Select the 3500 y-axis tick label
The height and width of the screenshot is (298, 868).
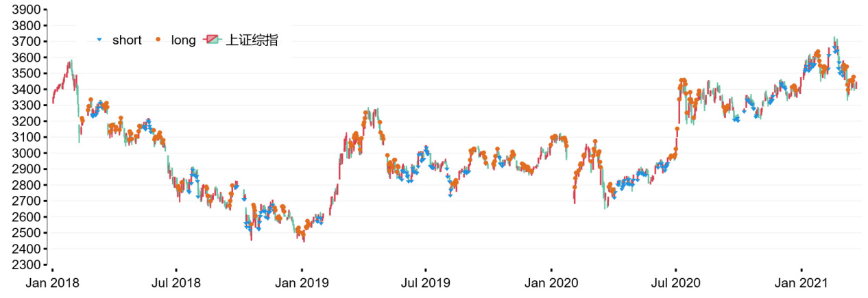tap(25, 73)
